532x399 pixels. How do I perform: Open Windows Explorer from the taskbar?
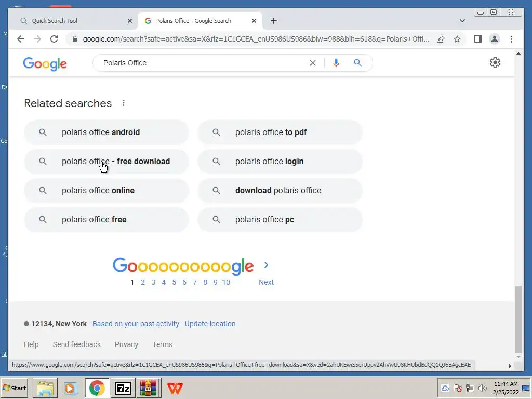(x=45, y=388)
